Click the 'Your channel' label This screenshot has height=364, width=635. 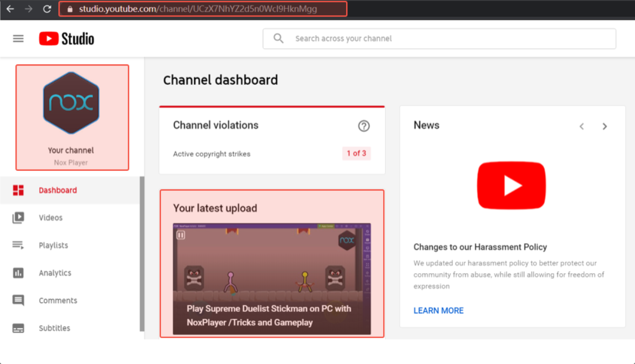71,150
